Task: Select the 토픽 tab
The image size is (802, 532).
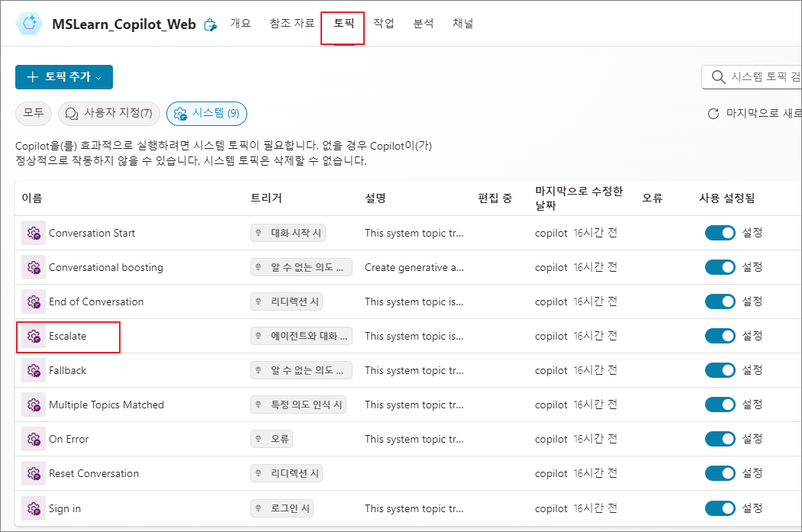Action: pyautogui.click(x=343, y=23)
